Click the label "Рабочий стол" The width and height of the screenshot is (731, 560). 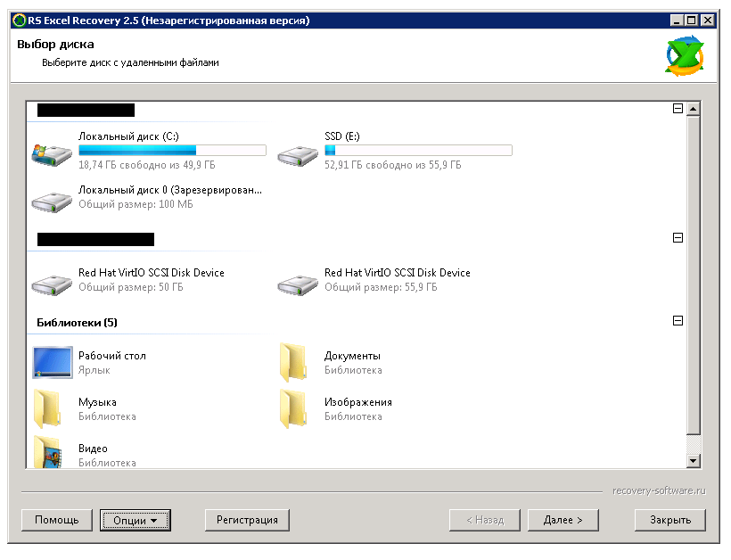pos(112,356)
